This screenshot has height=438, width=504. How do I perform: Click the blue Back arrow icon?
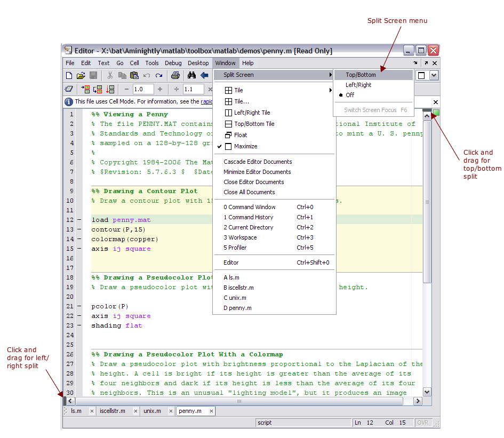coord(204,76)
